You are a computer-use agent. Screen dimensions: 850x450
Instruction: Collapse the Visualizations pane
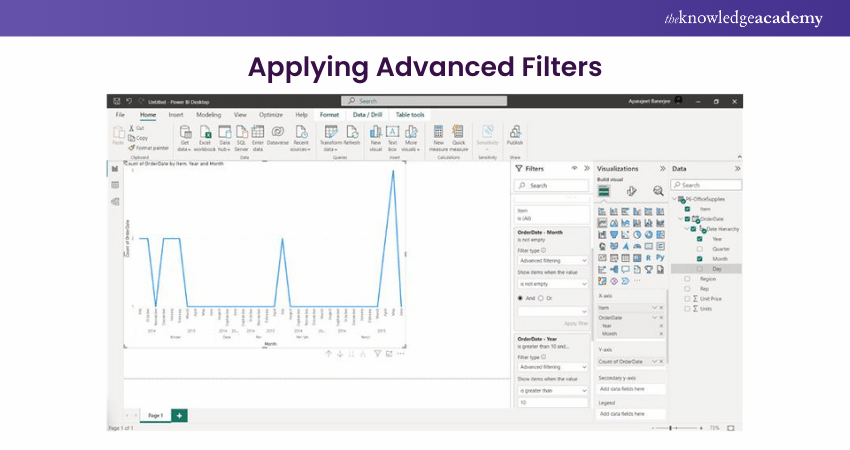pos(662,169)
